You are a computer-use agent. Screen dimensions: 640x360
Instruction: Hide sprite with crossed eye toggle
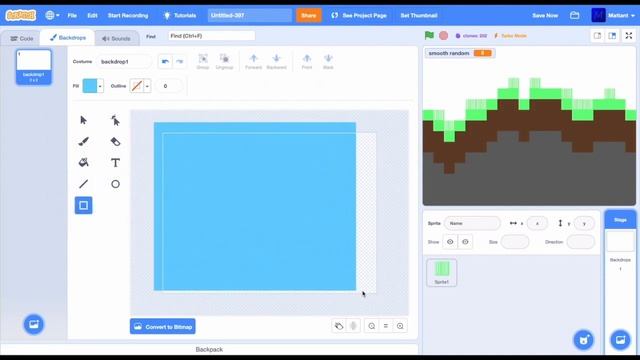point(465,242)
